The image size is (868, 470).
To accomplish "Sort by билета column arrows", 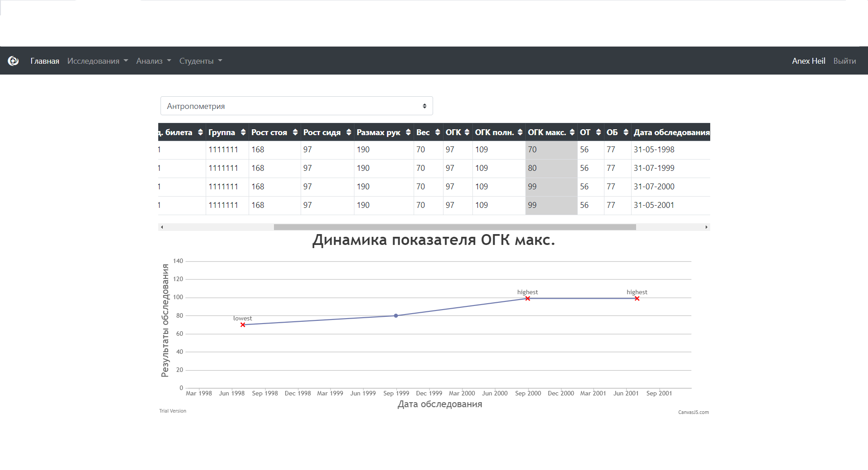I will click(x=200, y=132).
